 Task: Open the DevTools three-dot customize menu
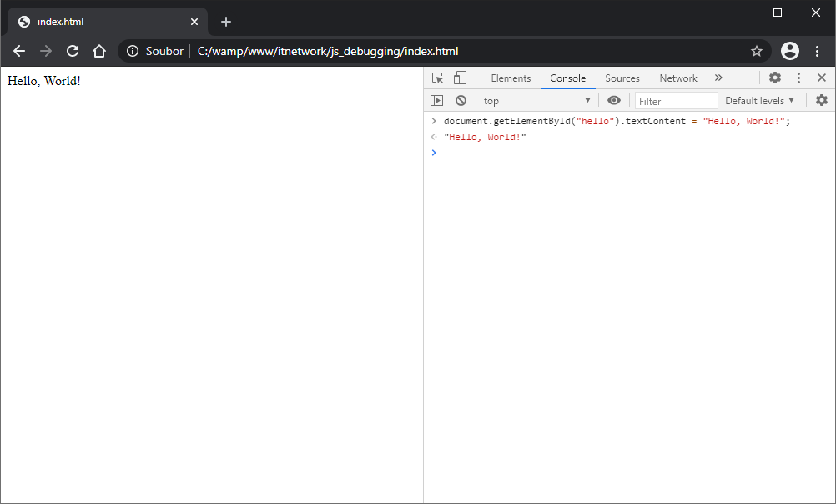pyautogui.click(x=798, y=78)
